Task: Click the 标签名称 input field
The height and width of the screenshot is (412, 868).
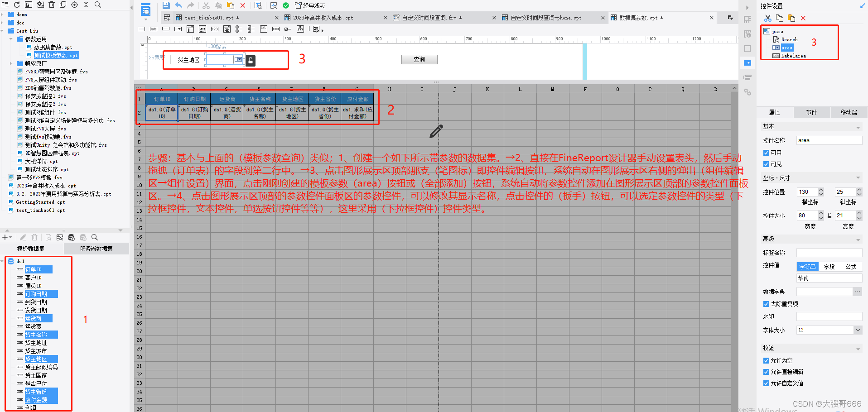Action: click(x=829, y=253)
